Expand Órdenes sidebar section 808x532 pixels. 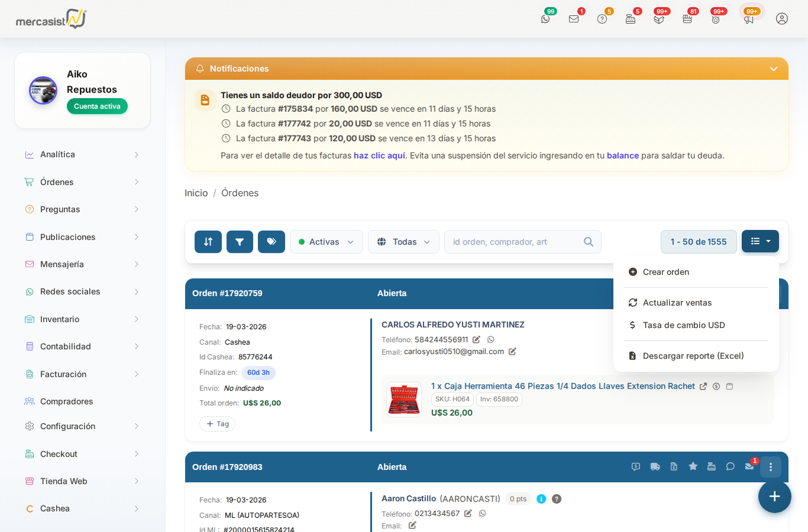[82, 182]
